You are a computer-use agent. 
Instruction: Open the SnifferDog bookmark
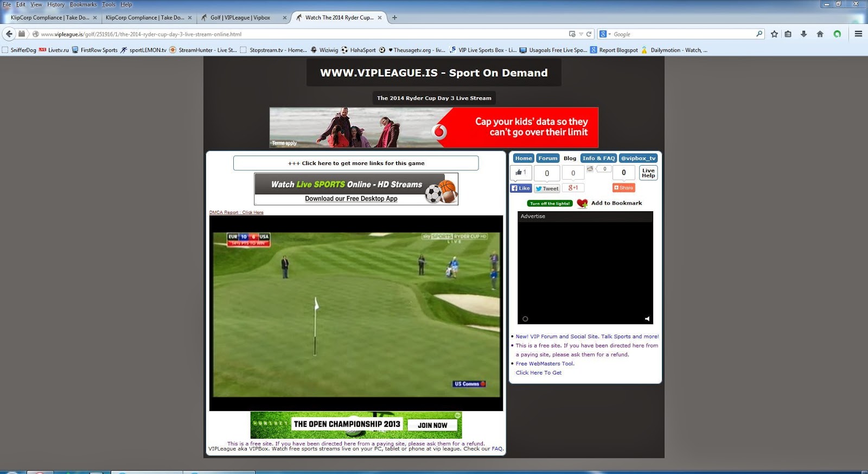pos(19,50)
